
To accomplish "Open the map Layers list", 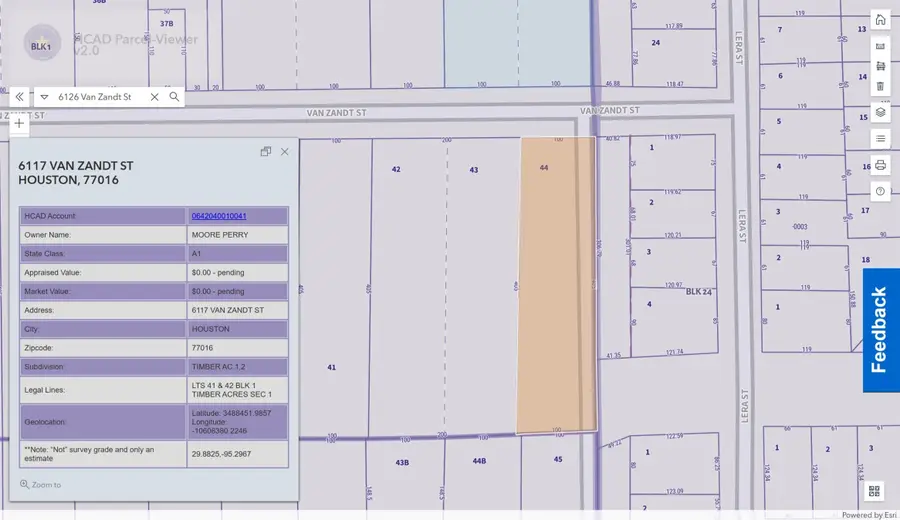I will coord(880,112).
